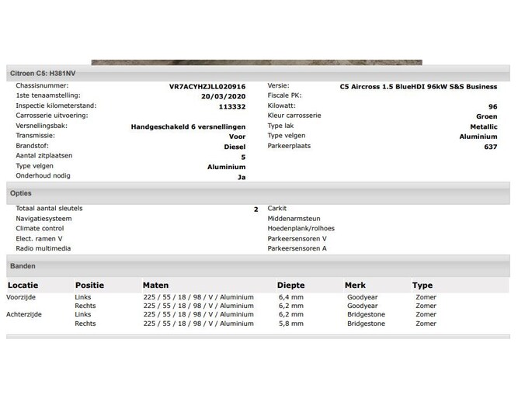532x398 pixels.
Task: Sort by the Diepte column header
Action: click(291, 286)
